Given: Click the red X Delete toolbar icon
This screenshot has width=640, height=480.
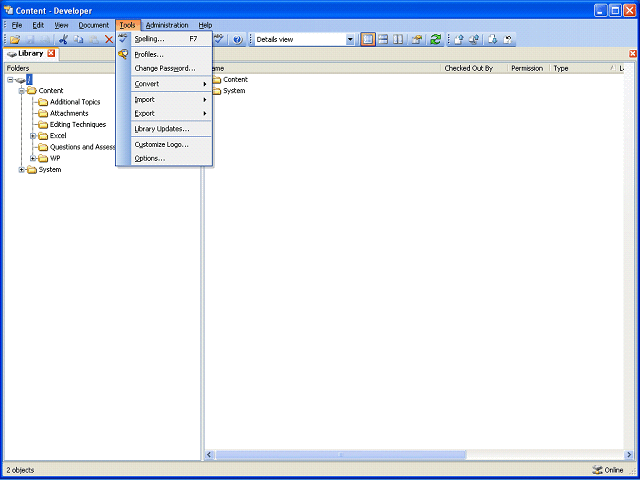Looking at the screenshot, I should 109,40.
